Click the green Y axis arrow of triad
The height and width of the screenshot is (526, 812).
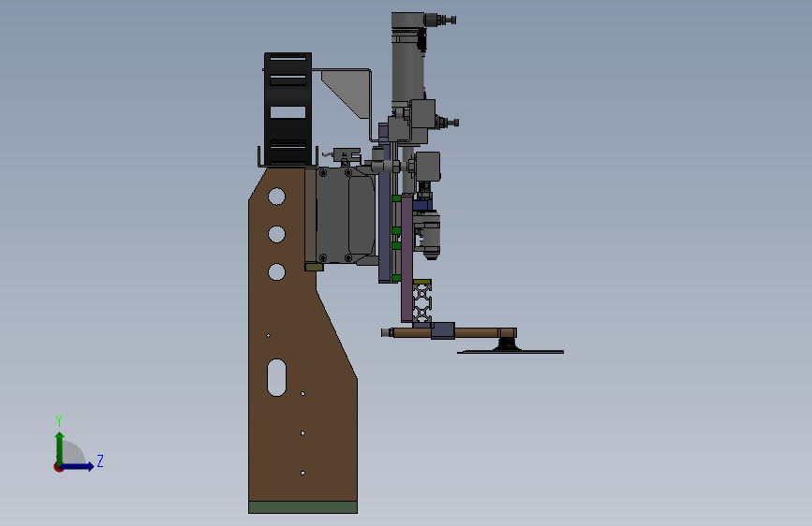[x=60, y=448]
